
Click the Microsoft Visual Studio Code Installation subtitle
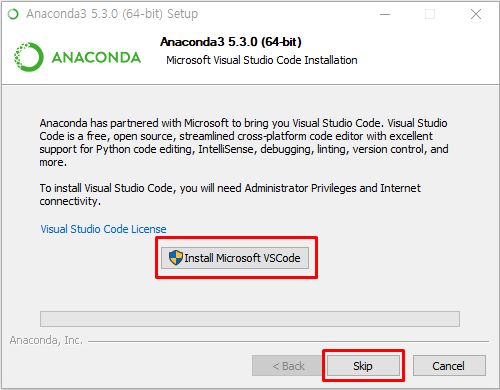(x=262, y=60)
